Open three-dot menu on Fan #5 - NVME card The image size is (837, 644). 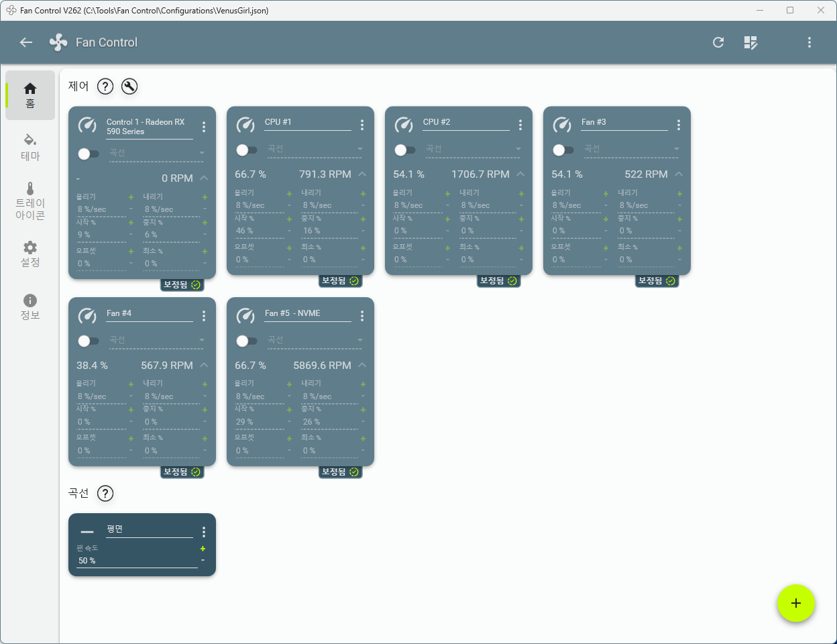[362, 316]
